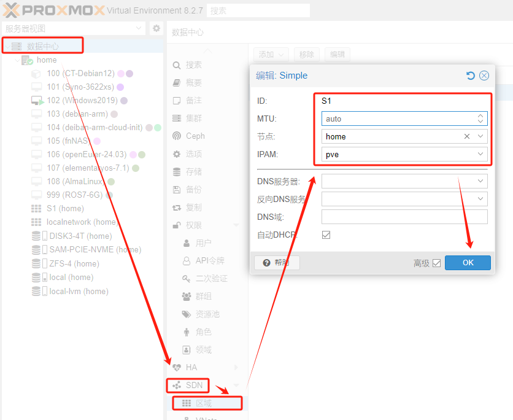Open the DNS server dropdown
The width and height of the screenshot is (513, 420).
click(480, 181)
